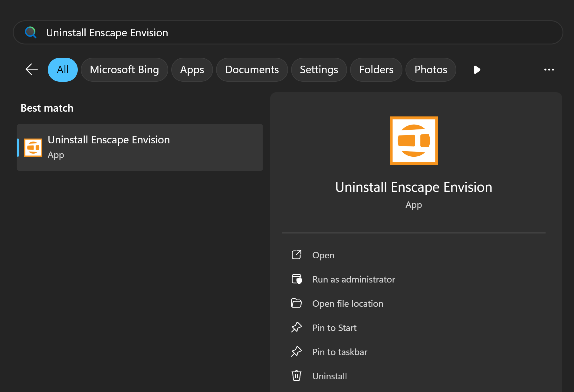Switch to the Documents filter
This screenshot has height=392, width=574.
click(x=252, y=70)
